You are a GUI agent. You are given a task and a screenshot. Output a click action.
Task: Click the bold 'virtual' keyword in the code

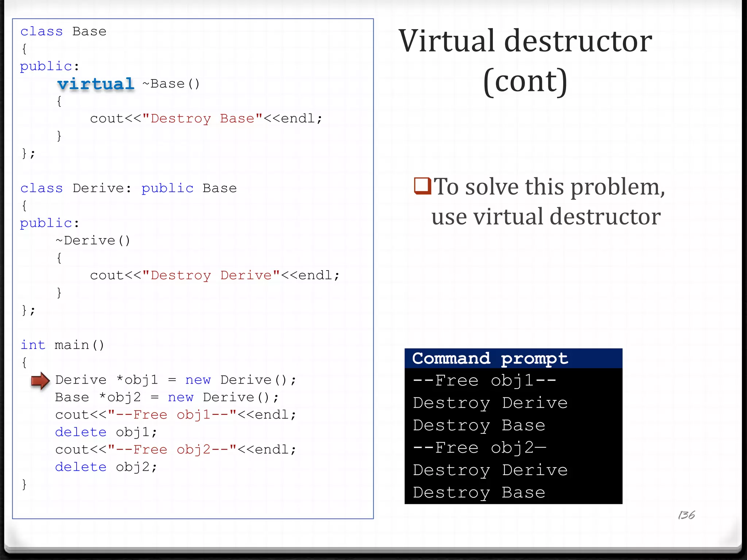96,84
